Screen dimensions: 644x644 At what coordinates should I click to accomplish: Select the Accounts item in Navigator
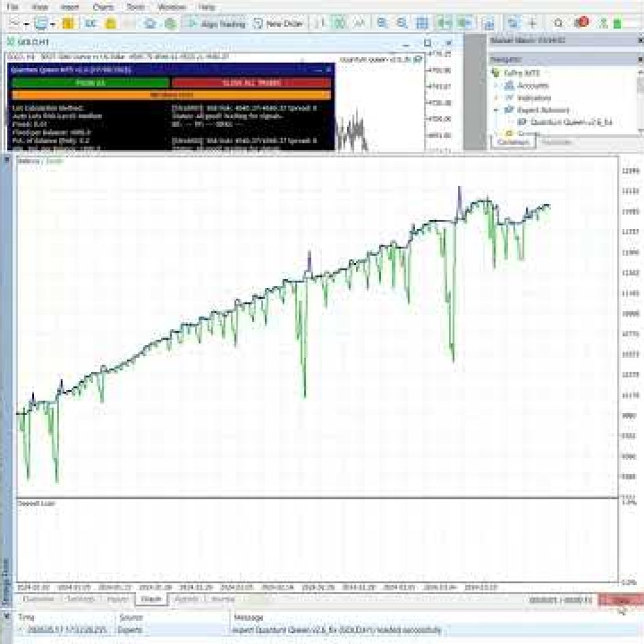[x=533, y=86]
